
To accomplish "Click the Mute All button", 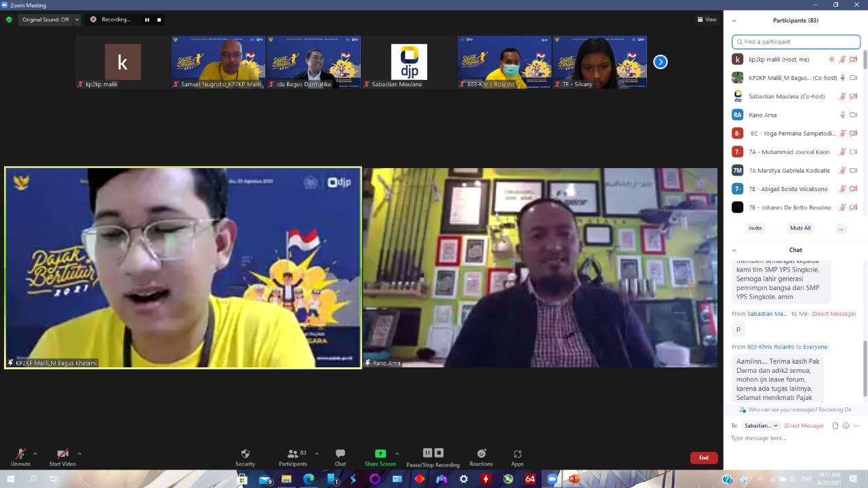I will 800,228.
